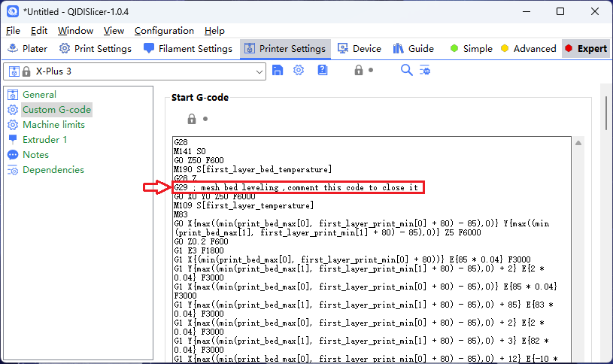Viewport: 613px width, 364px height.
Task: Enable Expert mode
Action: click(585, 49)
